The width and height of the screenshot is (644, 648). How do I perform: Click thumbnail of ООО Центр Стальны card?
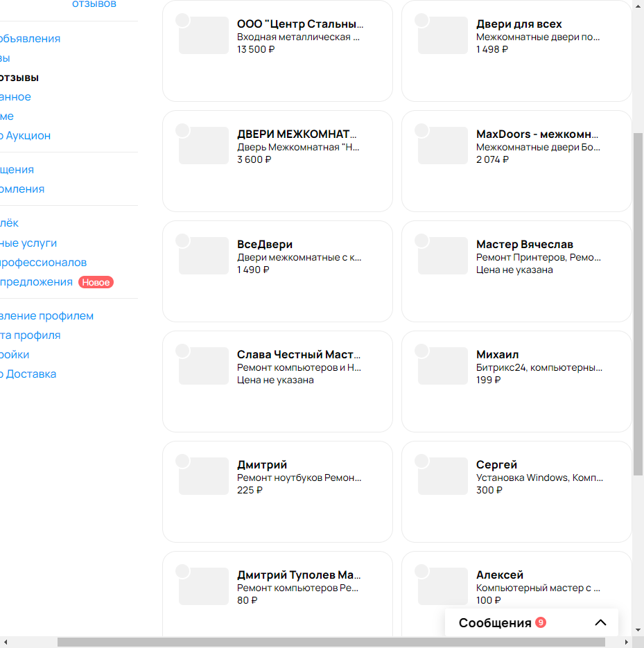(x=204, y=35)
